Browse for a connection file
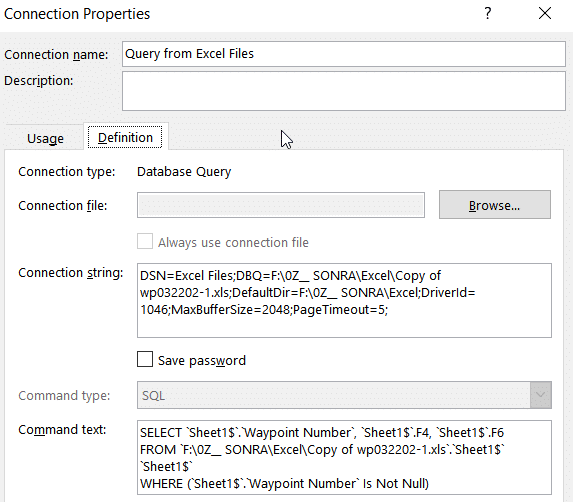The height and width of the screenshot is (502, 573). [x=495, y=205]
